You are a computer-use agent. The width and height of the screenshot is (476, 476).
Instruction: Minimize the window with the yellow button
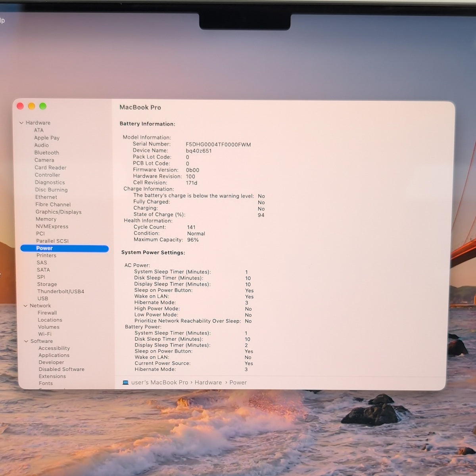point(32,106)
